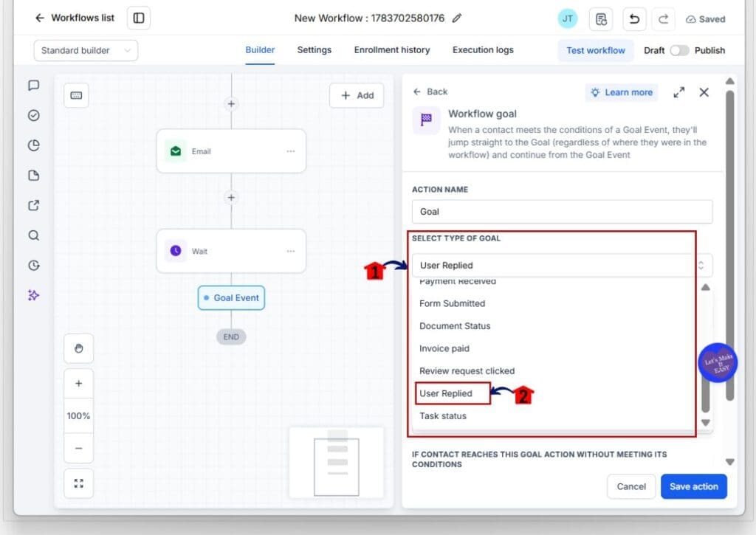Open the comments icon in left sidebar
Screen dimensions: 756x535
point(33,86)
